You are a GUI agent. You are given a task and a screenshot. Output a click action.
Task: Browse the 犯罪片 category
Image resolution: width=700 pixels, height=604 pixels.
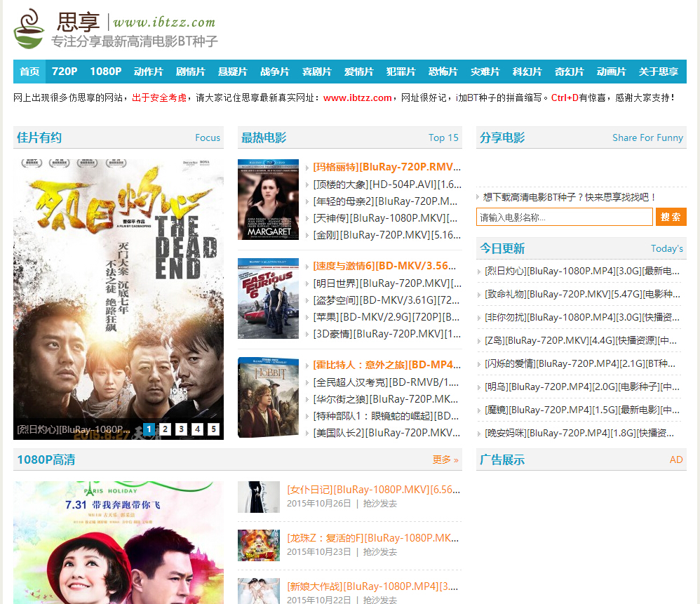[x=401, y=72]
